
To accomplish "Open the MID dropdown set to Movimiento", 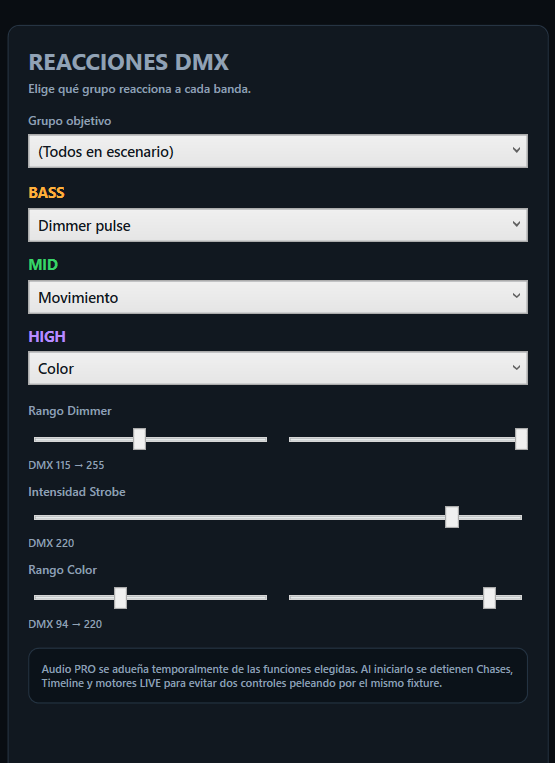I will click(x=278, y=297).
